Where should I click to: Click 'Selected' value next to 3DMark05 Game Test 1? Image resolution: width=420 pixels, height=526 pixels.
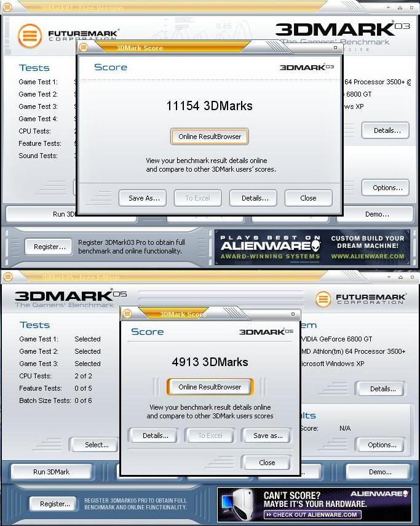click(87, 339)
